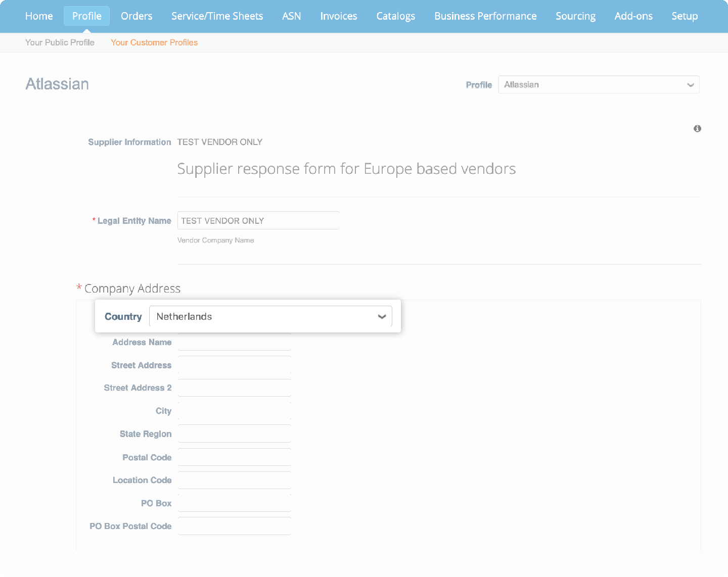The image size is (728, 577).
Task: Open the Invoices section
Action: (x=338, y=16)
